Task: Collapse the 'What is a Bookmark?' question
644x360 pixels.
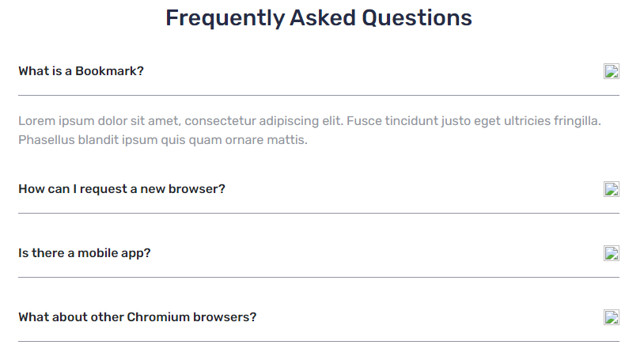Action: pos(319,71)
